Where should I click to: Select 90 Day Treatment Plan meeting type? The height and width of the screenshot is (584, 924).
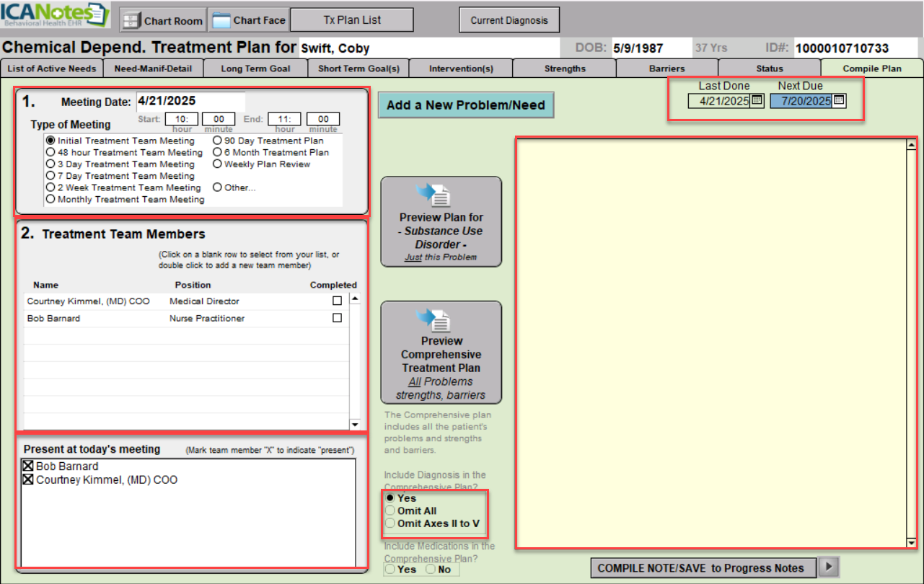click(217, 141)
